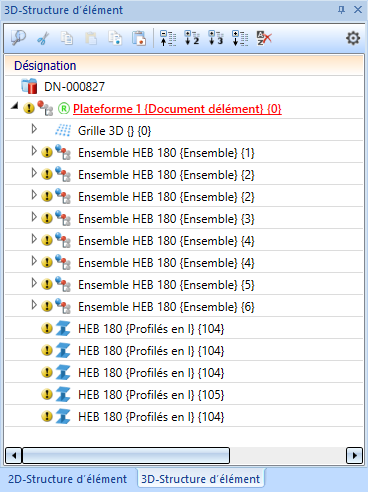Select Grille 3D {} {0} text
368x492 pixels.
[x=115, y=131]
